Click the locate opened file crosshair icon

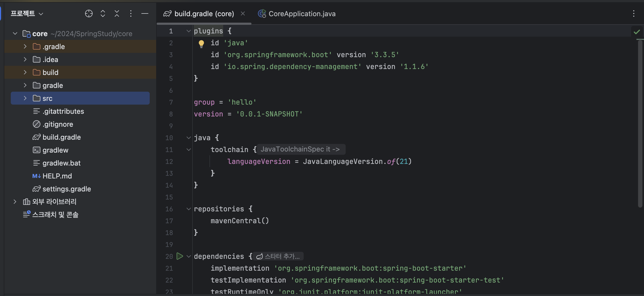pyautogui.click(x=89, y=13)
